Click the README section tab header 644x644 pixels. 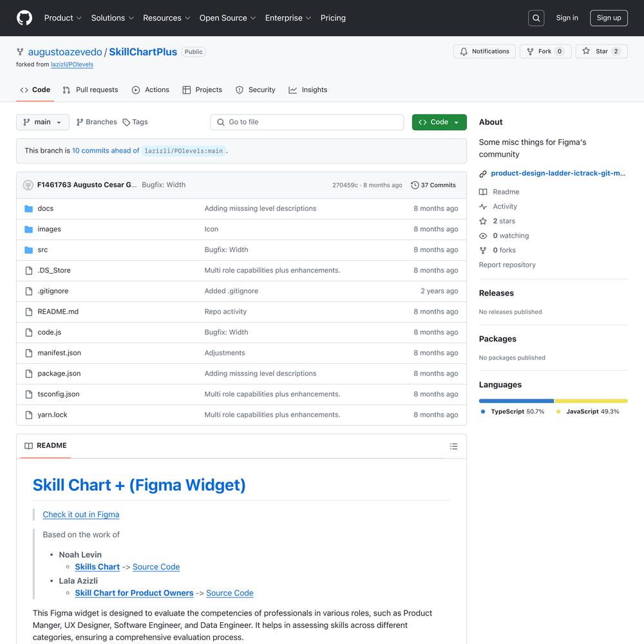46,446
